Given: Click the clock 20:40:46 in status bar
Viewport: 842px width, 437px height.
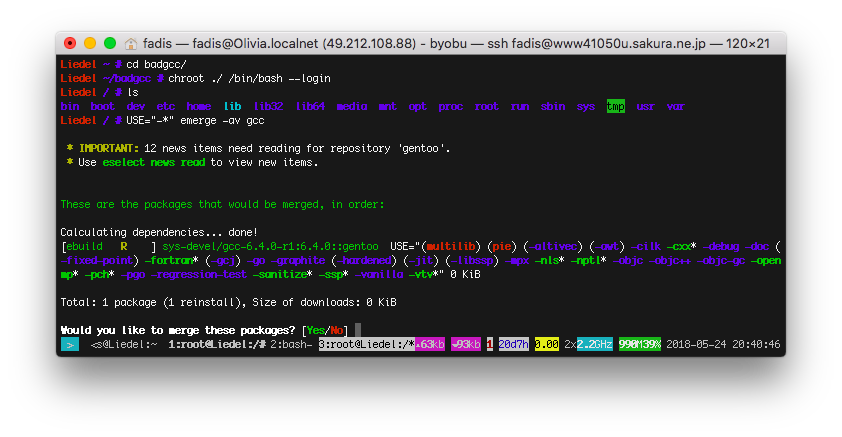Looking at the screenshot, I should (756, 344).
